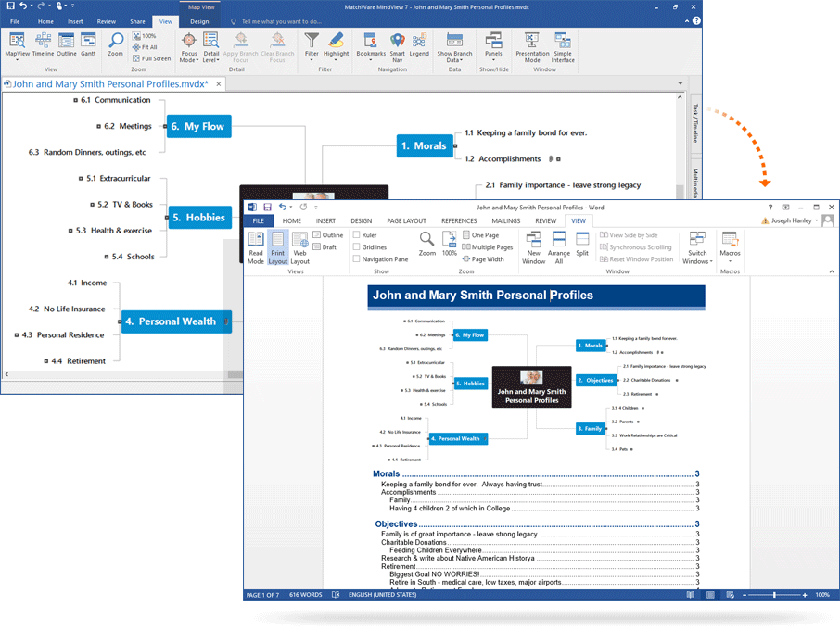840x630 pixels.
Task: Open the Timeline view in MindView
Action: point(43,45)
